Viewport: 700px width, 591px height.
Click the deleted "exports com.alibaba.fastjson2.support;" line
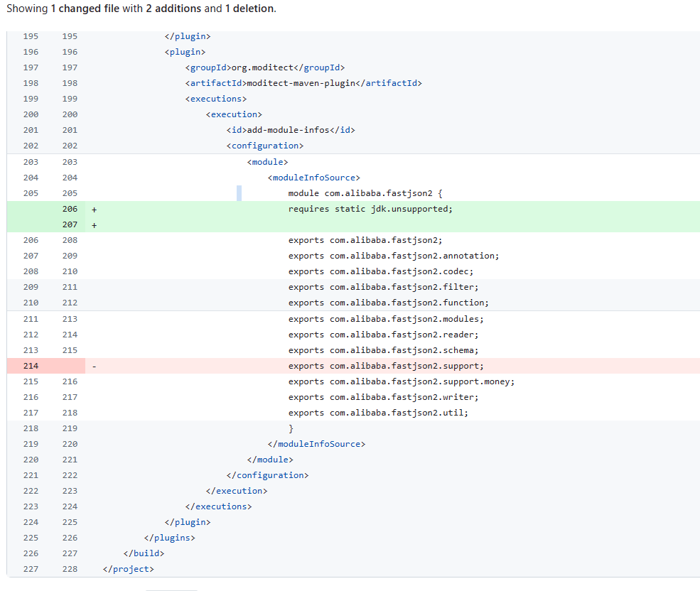385,366
